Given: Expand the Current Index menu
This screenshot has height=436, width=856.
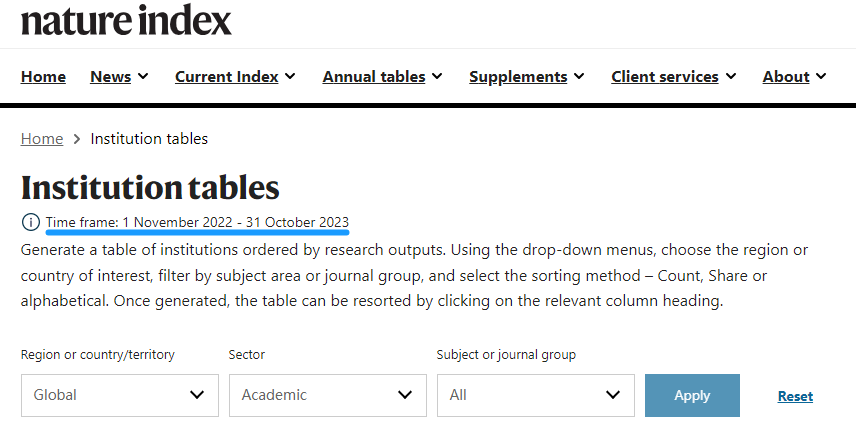Looking at the screenshot, I should click(235, 77).
